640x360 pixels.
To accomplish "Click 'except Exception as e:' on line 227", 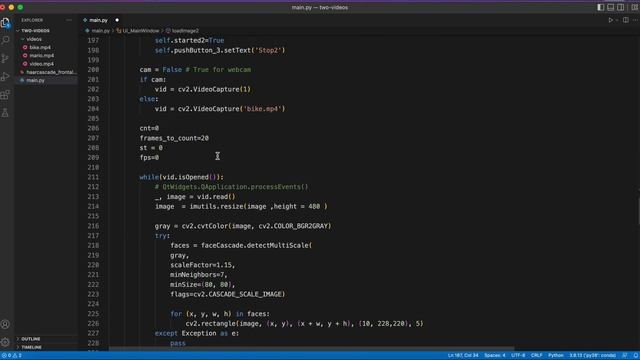I will (x=197, y=333).
